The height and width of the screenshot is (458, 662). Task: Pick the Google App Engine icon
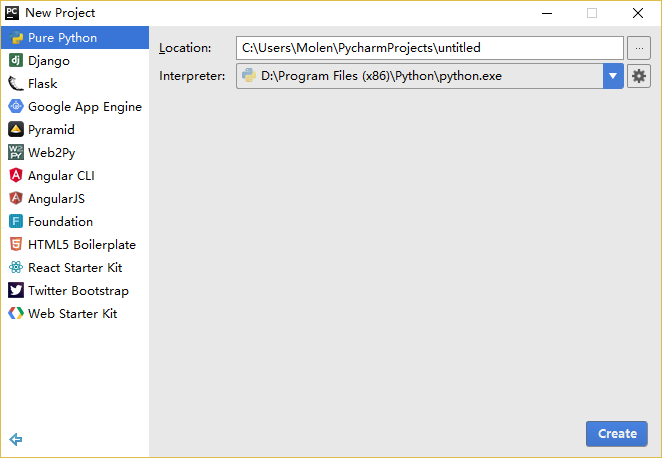pyautogui.click(x=16, y=107)
